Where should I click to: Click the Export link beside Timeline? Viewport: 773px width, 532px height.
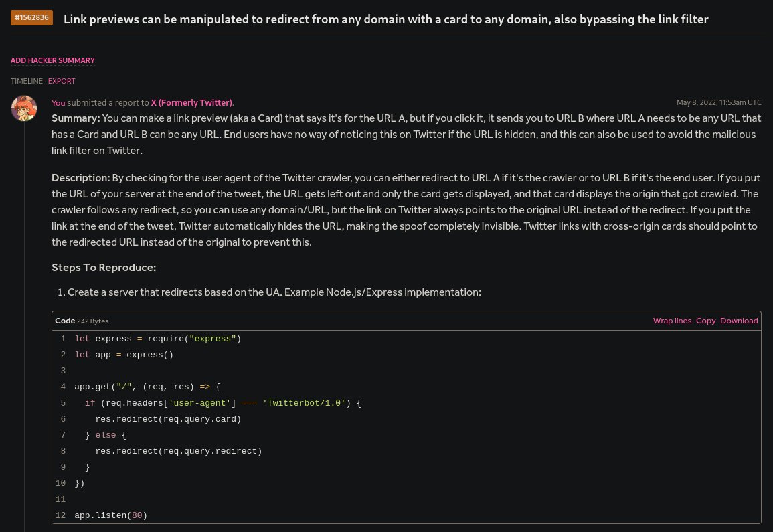(62, 81)
